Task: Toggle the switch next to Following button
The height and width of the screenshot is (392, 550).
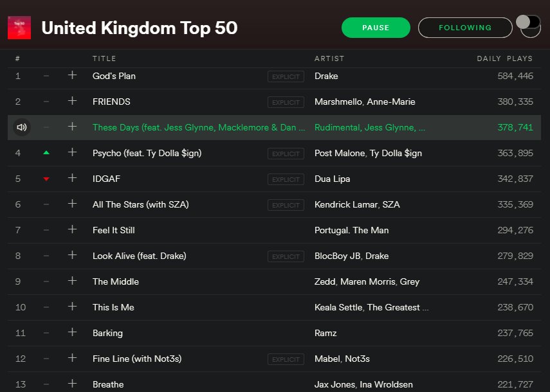Action: pos(528,23)
